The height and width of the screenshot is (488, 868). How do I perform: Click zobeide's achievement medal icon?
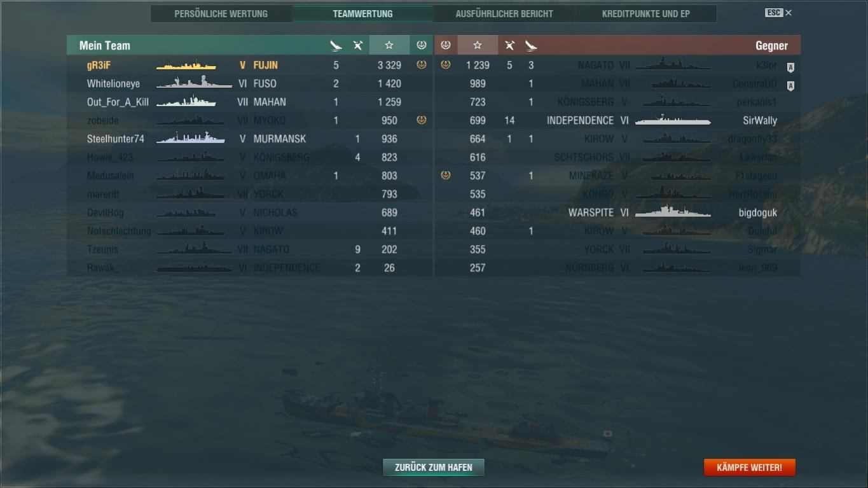coord(421,120)
